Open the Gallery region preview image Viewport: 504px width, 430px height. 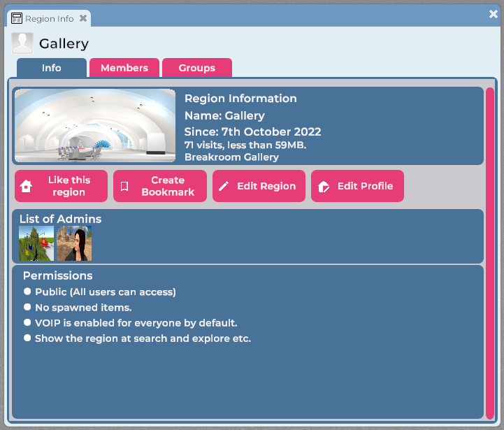(x=95, y=125)
